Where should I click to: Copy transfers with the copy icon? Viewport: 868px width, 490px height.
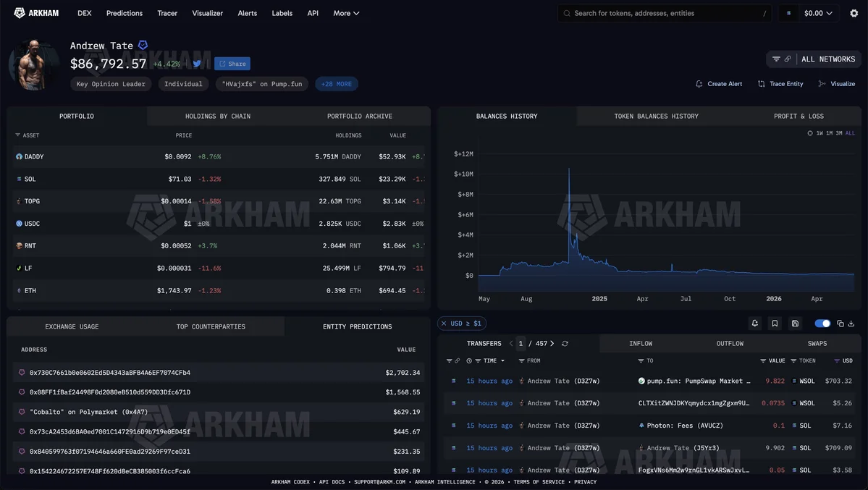click(x=840, y=324)
